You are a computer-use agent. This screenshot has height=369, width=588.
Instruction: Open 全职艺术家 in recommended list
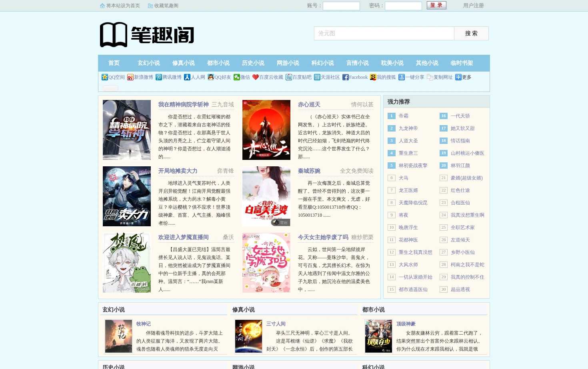pos(463,227)
